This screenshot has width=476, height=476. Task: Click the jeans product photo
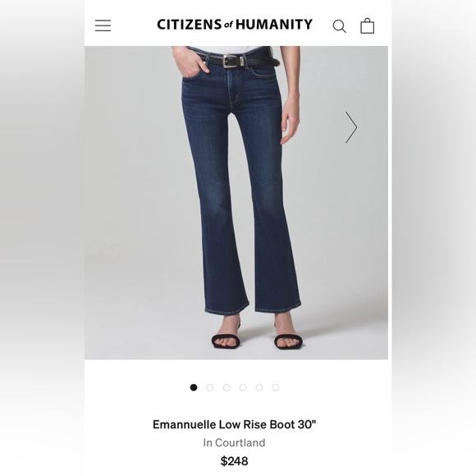(x=236, y=203)
